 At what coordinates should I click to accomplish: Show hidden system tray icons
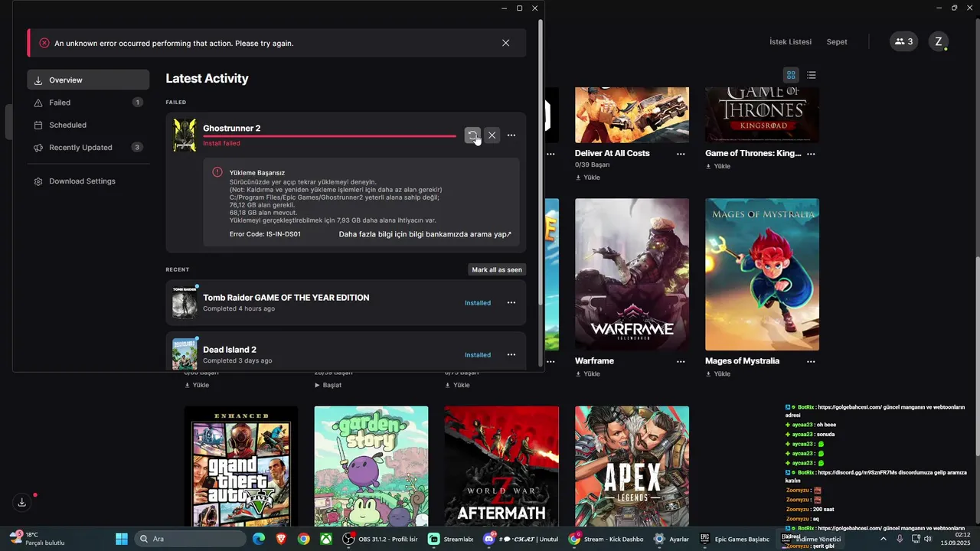883,539
